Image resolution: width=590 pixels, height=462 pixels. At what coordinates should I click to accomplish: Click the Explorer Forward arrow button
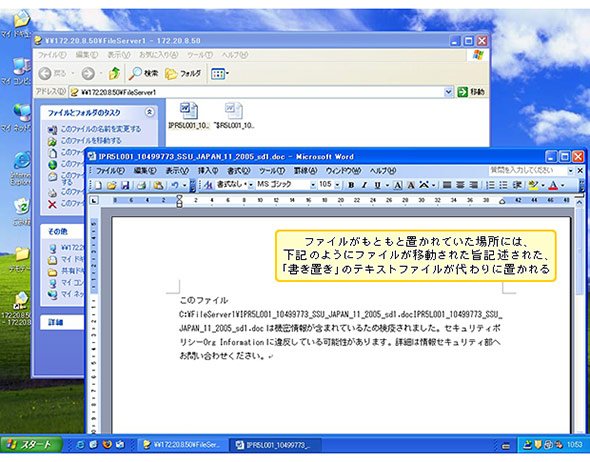(x=88, y=73)
